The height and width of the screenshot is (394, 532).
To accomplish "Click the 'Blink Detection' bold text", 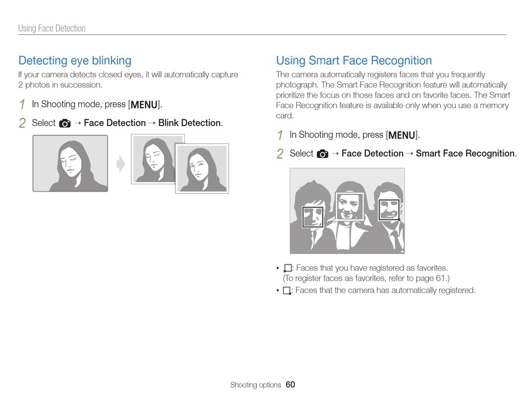I will 190,123.
